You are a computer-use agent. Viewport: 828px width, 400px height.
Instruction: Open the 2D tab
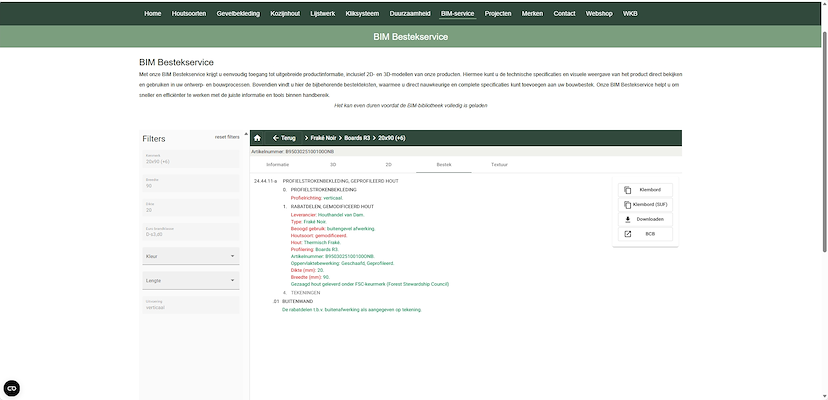coord(388,163)
